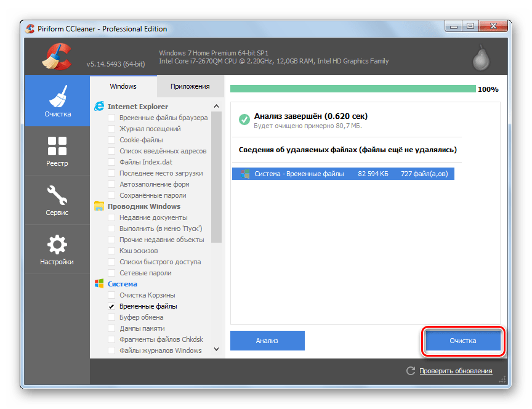Switch to the Приложения tab
This screenshot has width=532, height=409.
click(x=190, y=86)
